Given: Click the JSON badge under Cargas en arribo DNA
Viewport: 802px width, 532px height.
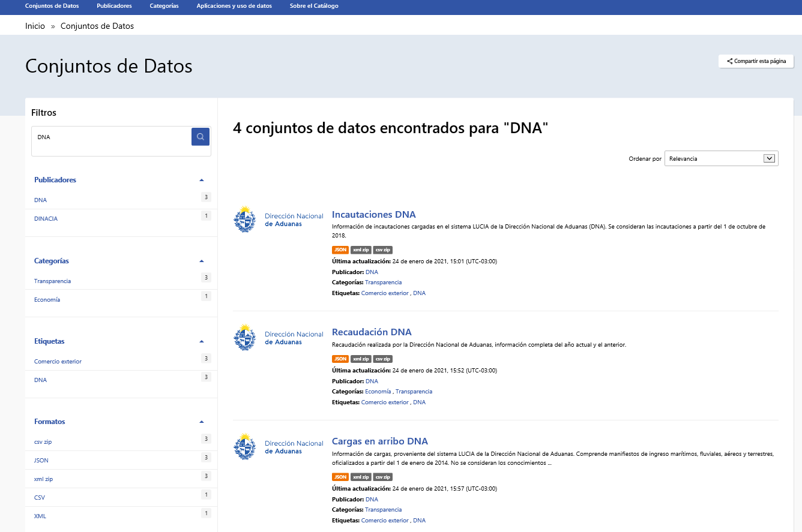Looking at the screenshot, I should point(340,477).
